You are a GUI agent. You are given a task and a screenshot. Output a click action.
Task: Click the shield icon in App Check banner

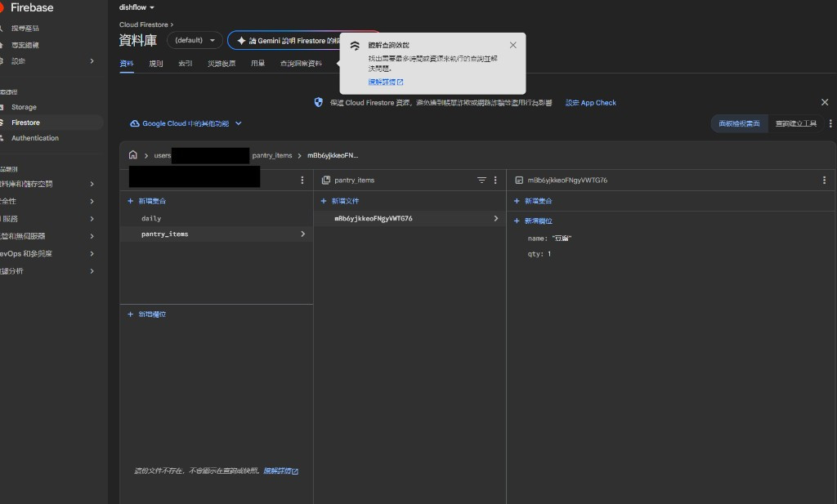[319, 102]
